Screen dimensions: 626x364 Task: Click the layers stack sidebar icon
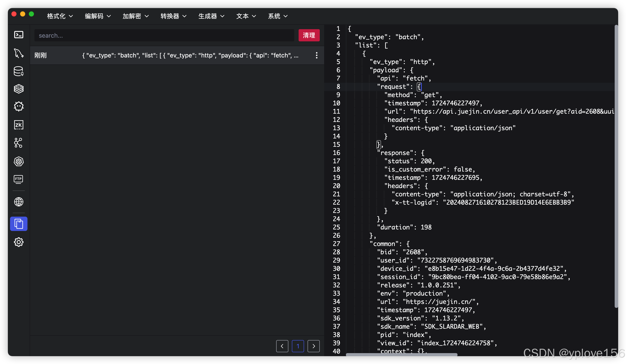19,89
